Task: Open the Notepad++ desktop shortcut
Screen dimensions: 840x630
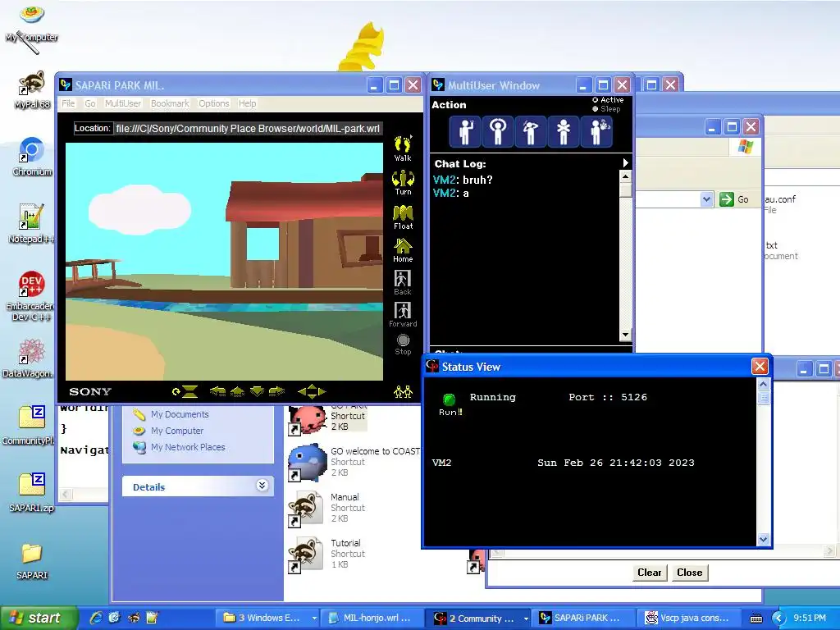Action: point(31,223)
